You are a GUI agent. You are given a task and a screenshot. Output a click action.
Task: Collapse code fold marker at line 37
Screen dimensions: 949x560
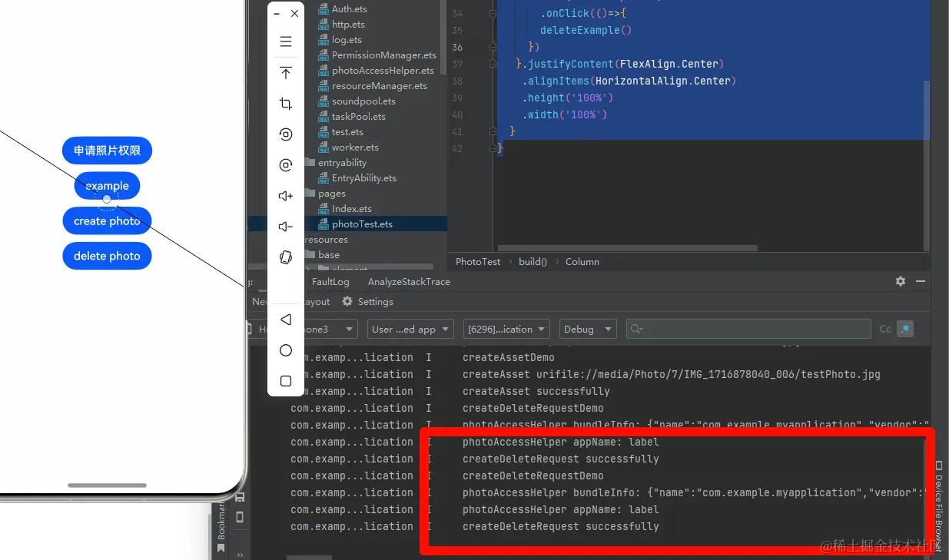(493, 65)
